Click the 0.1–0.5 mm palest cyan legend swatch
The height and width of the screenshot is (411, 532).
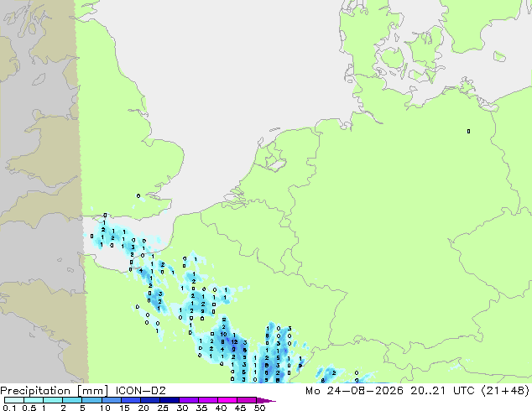click(14, 400)
